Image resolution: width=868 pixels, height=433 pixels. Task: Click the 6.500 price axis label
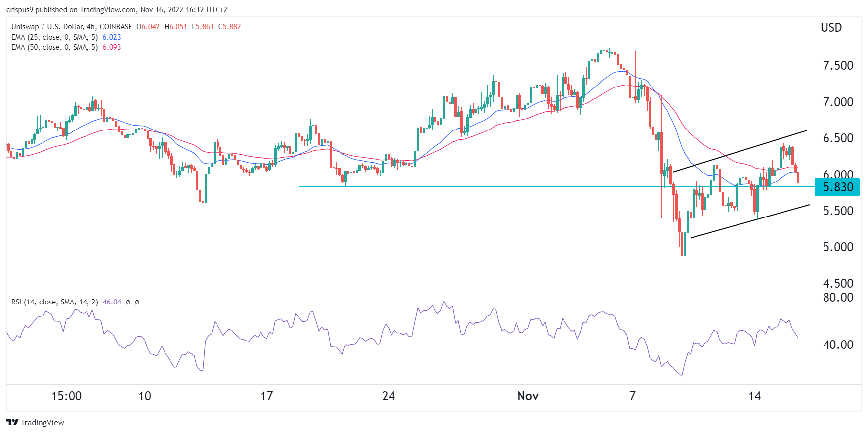838,138
